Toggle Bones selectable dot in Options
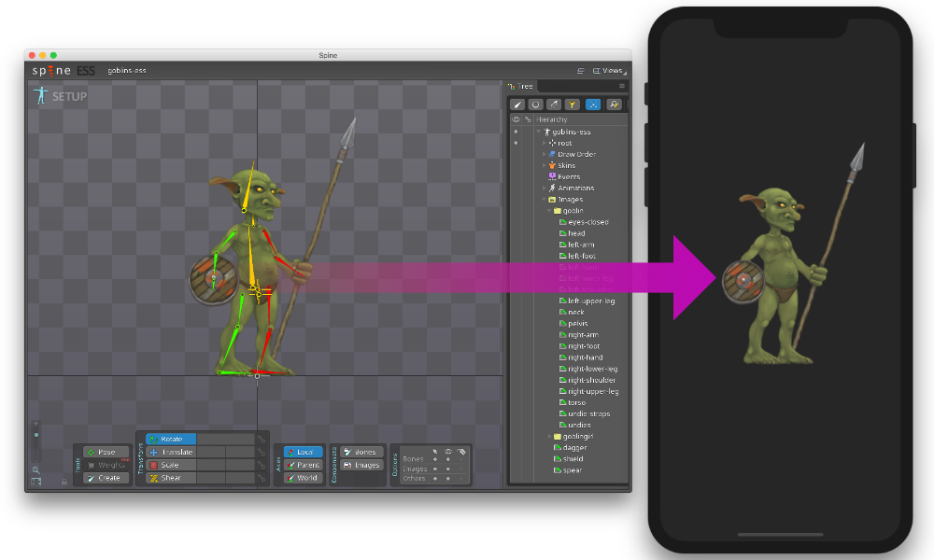The width and height of the screenshot is (934, 560). [x=435, y=459]
